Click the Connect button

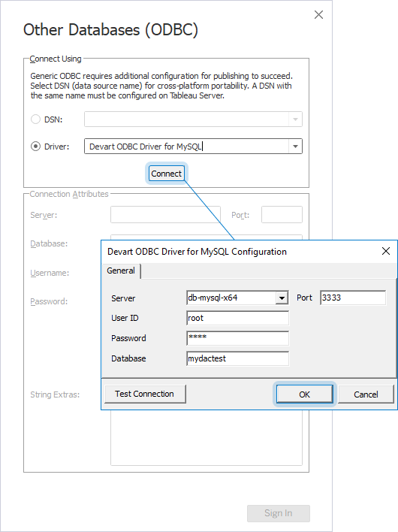point(167,174)
